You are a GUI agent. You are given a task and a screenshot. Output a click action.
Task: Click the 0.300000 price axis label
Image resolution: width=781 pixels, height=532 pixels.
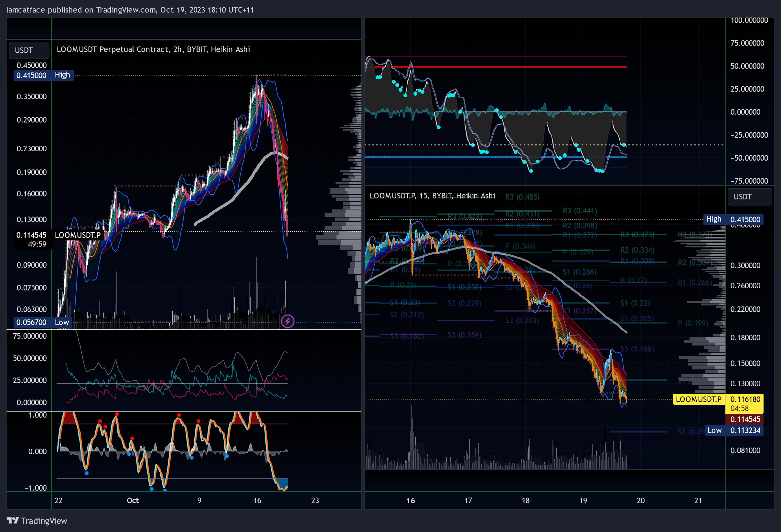(x=745, y=265)
